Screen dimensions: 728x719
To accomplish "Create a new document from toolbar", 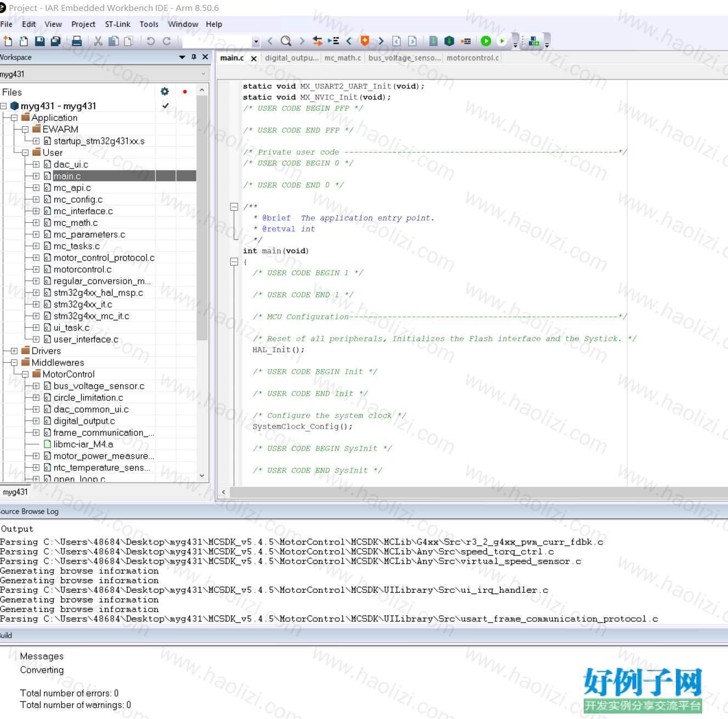I will point(8,41).
